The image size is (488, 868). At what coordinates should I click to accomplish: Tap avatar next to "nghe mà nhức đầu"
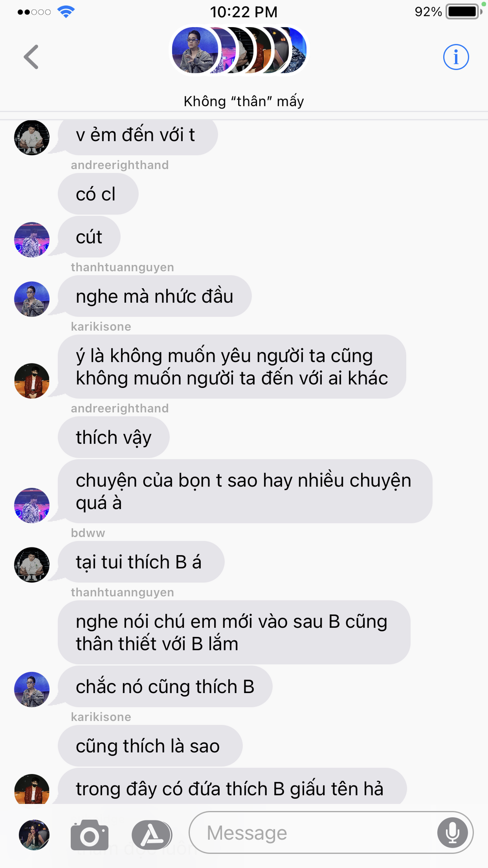(32, 299)
